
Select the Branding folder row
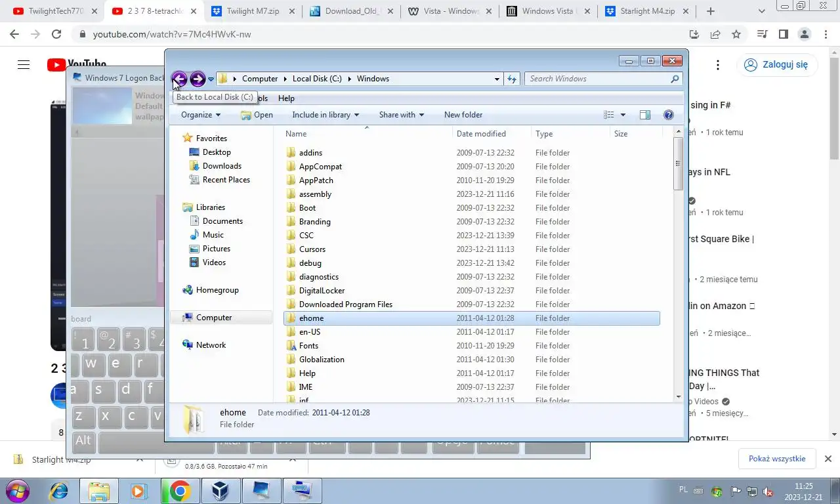tap(471, 222)
